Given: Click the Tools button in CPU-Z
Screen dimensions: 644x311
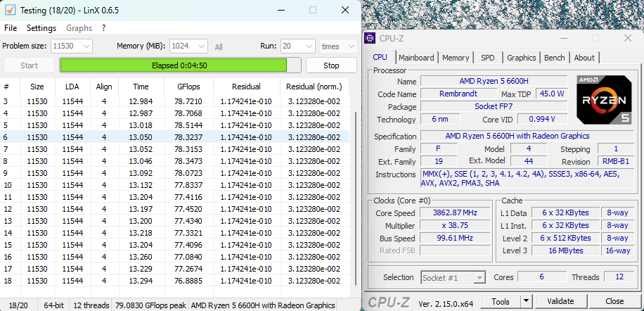Looking at the screenshot, I should click(501, 302).
